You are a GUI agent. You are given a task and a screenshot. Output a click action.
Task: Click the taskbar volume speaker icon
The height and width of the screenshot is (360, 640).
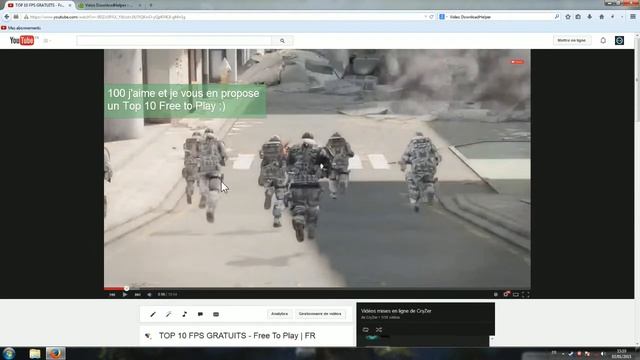click(x=603, y=354)
